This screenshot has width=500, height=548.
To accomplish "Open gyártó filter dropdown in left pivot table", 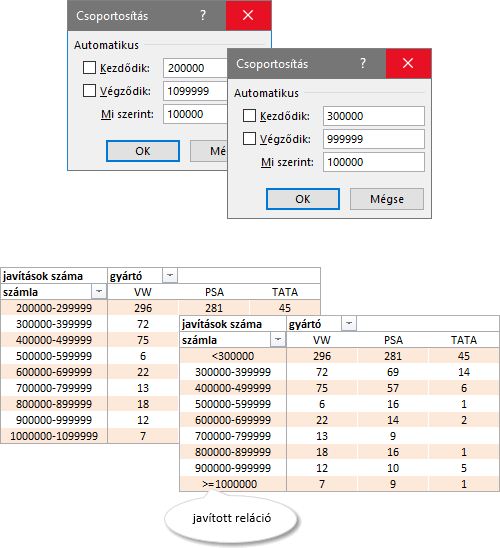I will point(170,275).
